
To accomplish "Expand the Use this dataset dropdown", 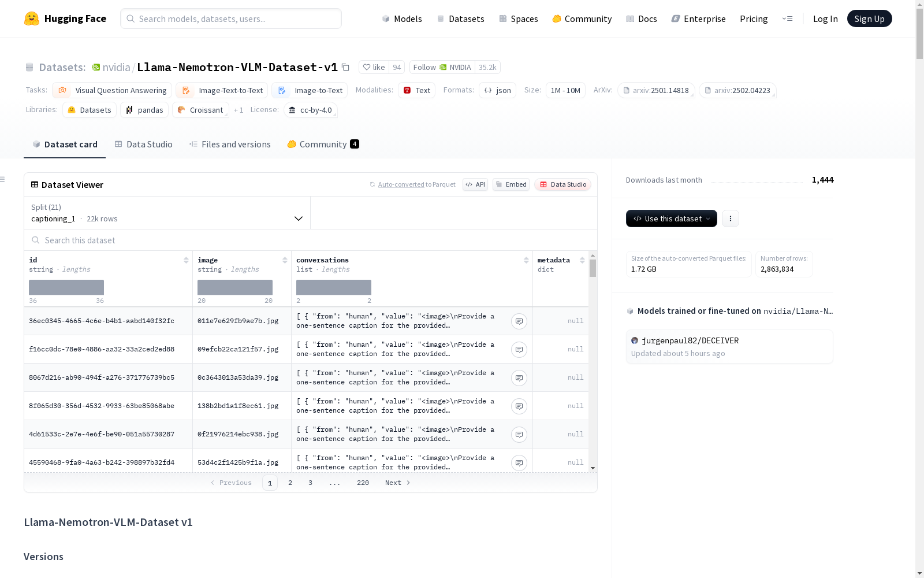I will 672,218.
